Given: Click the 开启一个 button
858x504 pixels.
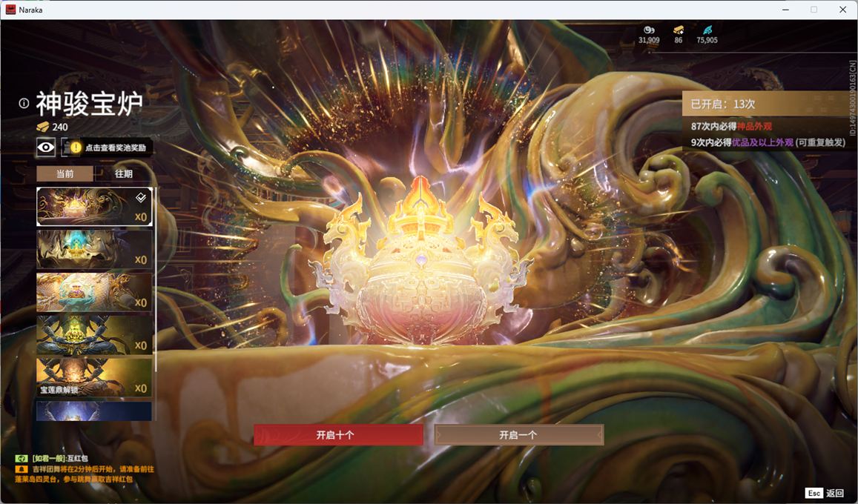Looking at the screenshot, I should click(519, 435).
